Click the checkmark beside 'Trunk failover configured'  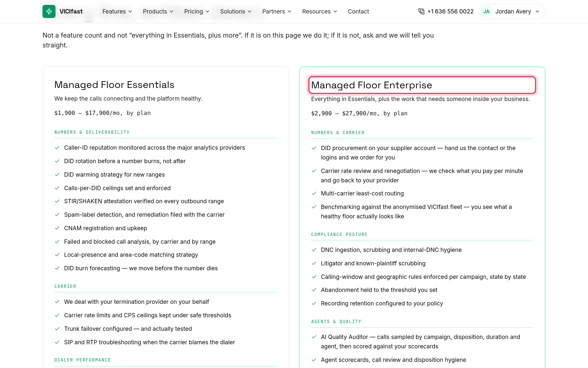pos(57,329)
